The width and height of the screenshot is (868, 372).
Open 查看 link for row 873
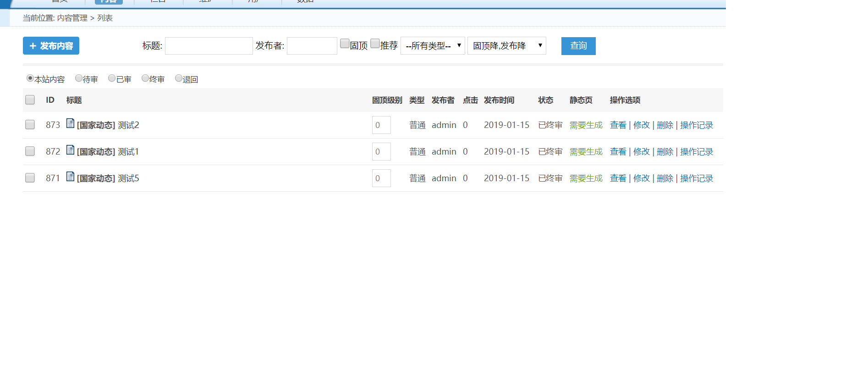tap(618, 125)
